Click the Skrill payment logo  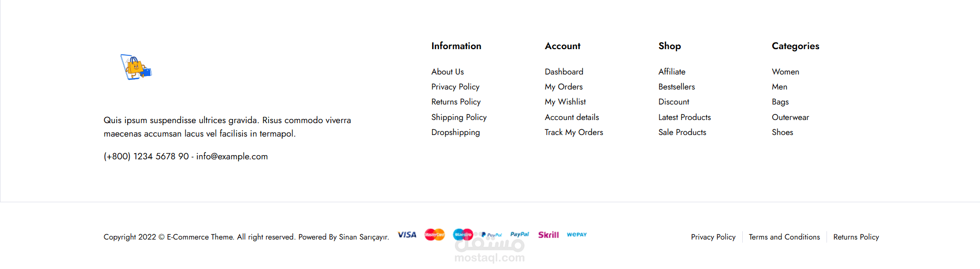548,235
